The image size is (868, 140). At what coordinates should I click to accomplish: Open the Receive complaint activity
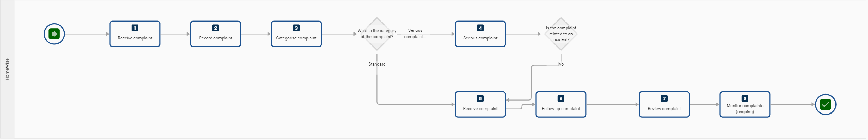point(135,34)
